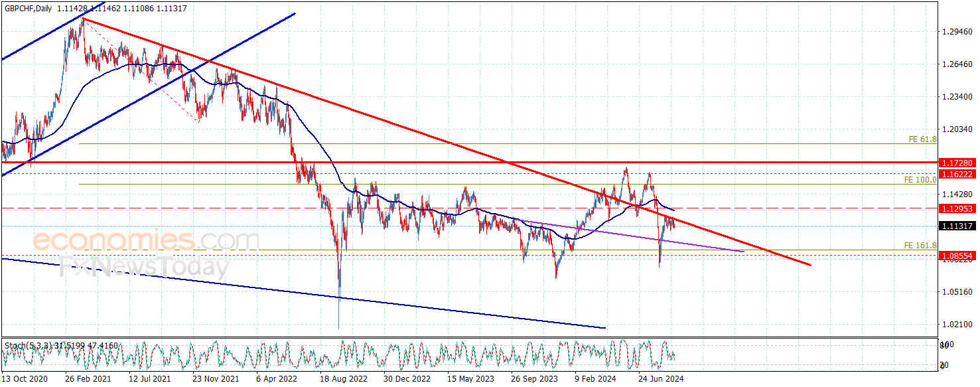980x387 pixels.
Task: Select the 13 Oct 2020 date marker
Action: pyautogui.click(x=25, y=379)
